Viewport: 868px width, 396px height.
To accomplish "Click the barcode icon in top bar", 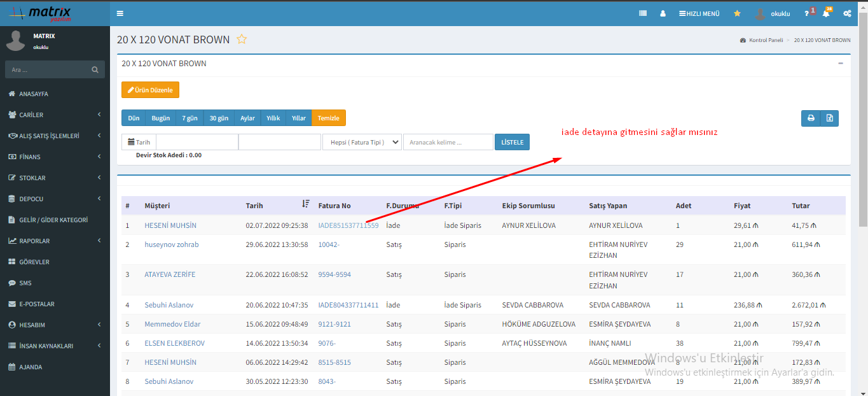I will point(643,13).
